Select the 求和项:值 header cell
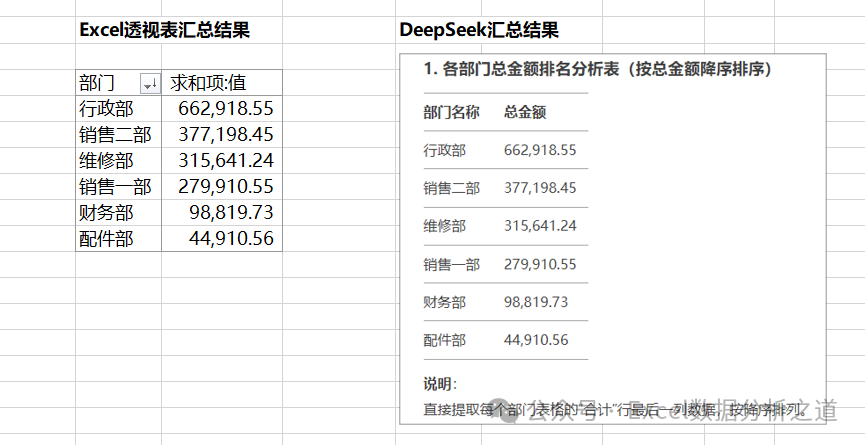This screenshot has width=865, height=445. [222, 83]
